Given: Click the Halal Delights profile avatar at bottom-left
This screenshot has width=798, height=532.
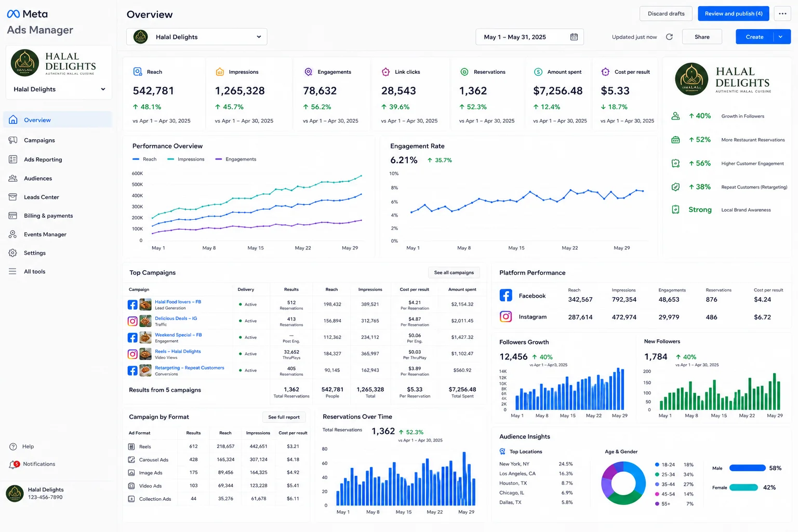Looking at the screenshot, I should pyautogui.click(x=15, y=494).
